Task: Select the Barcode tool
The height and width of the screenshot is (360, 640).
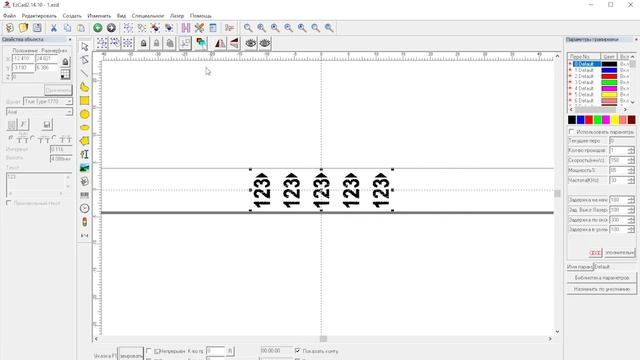Action: point(84,195)
